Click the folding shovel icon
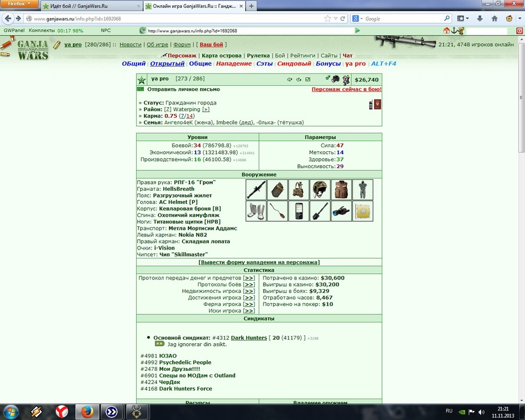525x420 pixels. [x=320, y=211]
